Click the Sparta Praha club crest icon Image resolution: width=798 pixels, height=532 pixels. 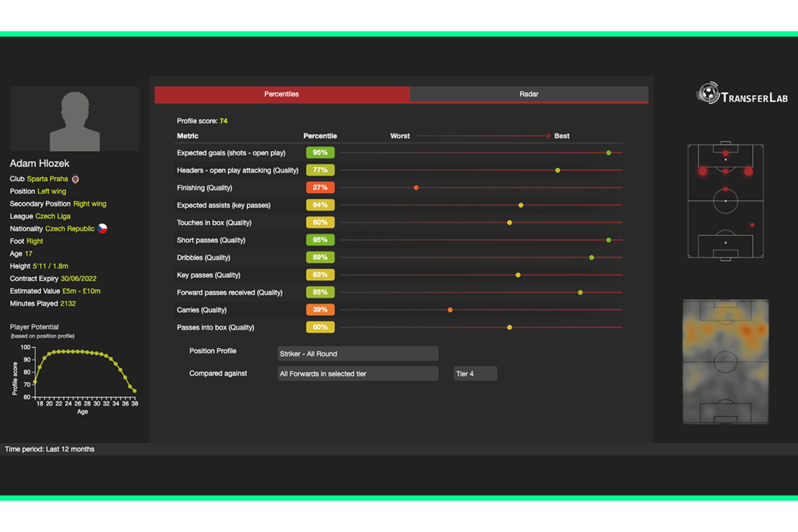pyautogui.click(x=75, y=179)
